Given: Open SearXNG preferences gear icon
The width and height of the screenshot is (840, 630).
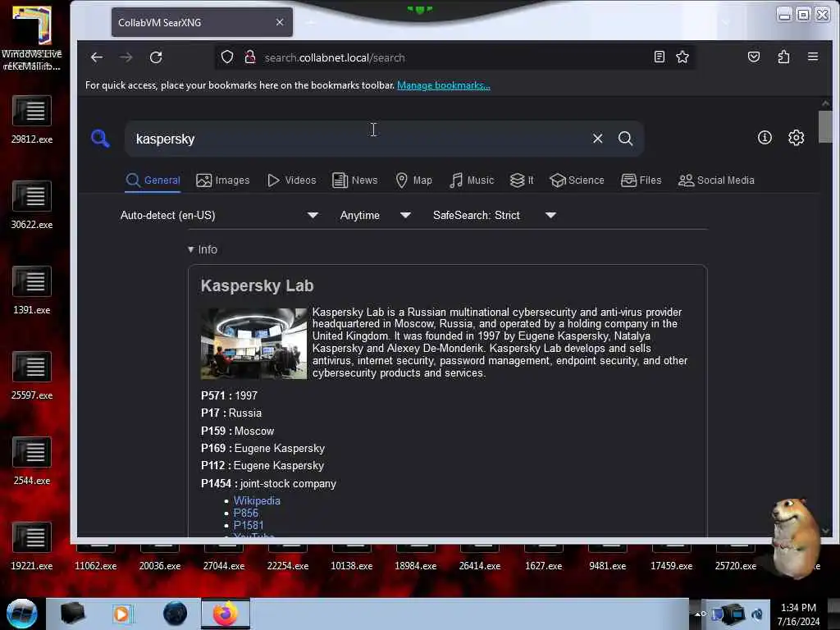Looking at the screenshot, I should (796, 138).
